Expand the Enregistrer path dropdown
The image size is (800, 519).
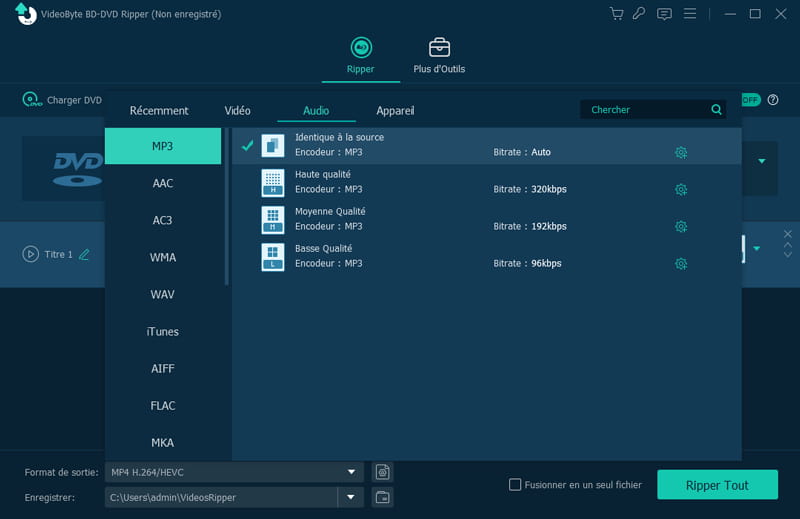click(x=351, y=497)
